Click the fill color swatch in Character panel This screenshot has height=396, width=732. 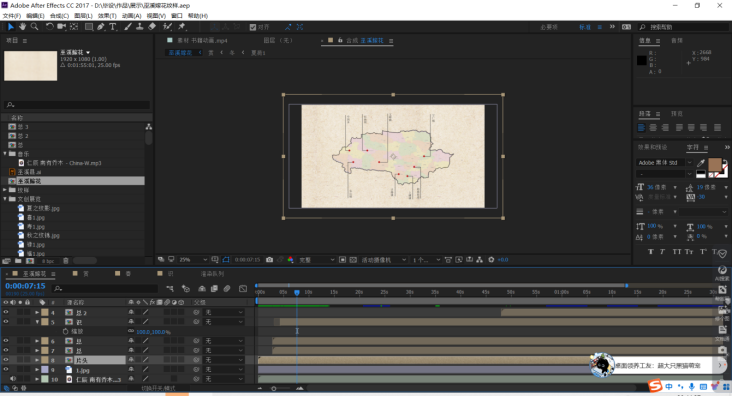[715, 164]
